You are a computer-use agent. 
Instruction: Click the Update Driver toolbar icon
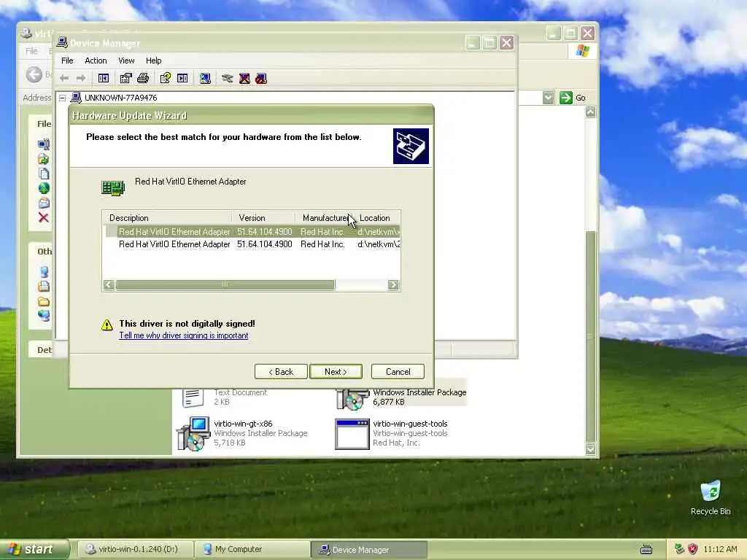coord(228,78)
